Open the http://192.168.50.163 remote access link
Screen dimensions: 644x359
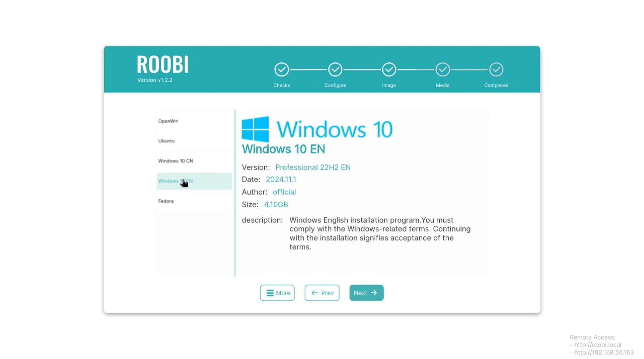click(604, 353)
